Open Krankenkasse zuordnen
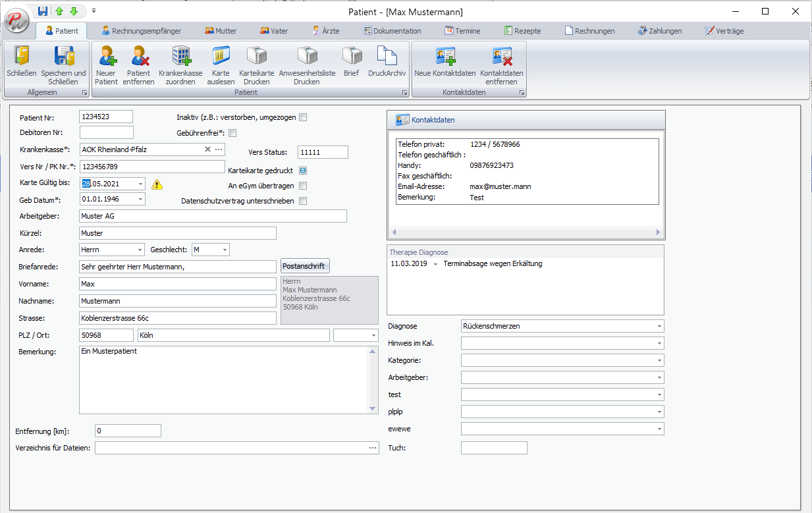 180,64
